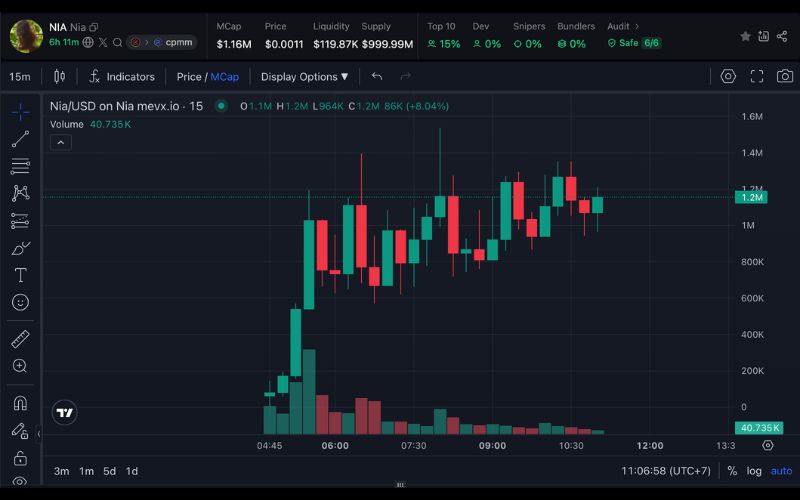
Task: Copy the Nia token address
Action: pyautogui.click(x=93, y=27)
